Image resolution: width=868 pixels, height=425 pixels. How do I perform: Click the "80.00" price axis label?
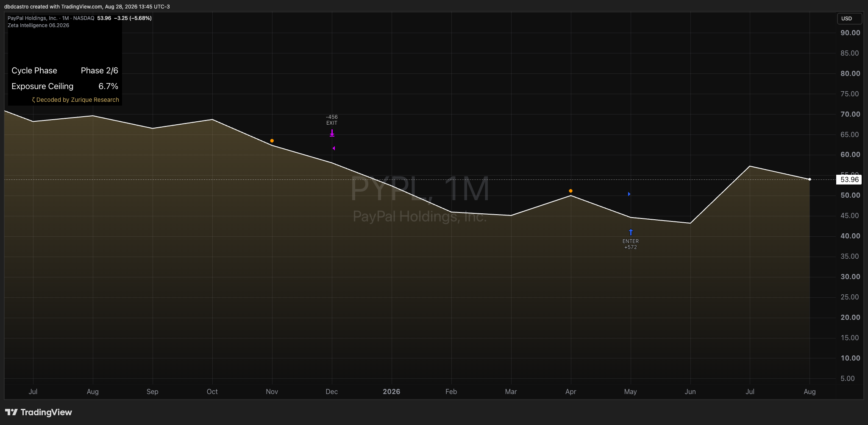point(850,73)
